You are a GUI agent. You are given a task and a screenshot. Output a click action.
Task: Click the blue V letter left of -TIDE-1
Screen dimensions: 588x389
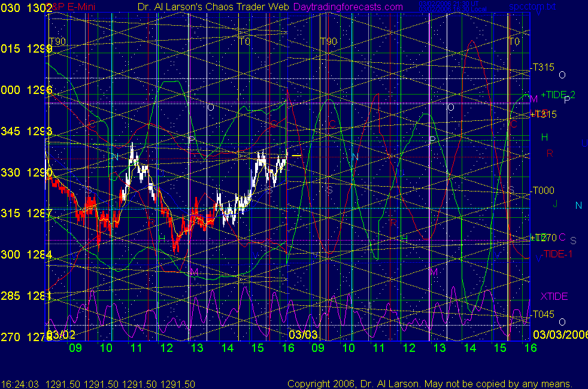pos(538,259)
